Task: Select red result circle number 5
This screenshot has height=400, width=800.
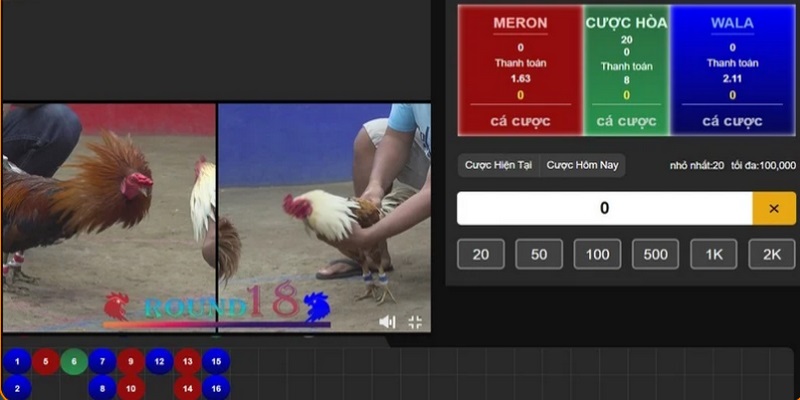Action: point(45,362)
